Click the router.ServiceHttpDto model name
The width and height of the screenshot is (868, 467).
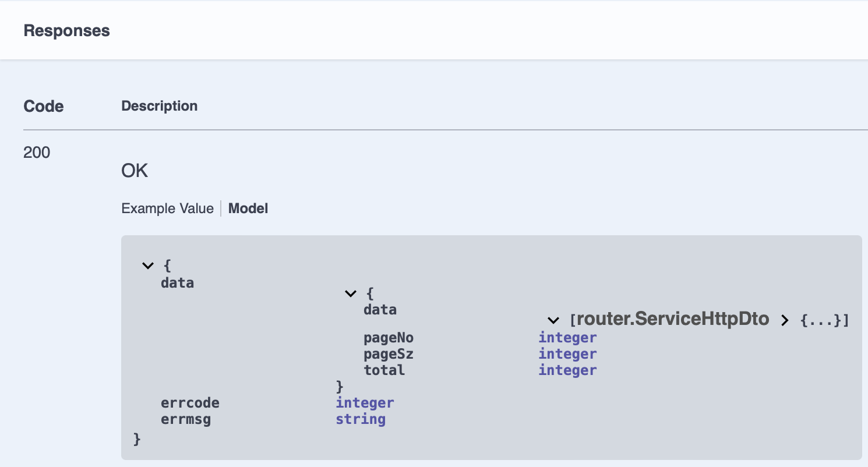673,319
